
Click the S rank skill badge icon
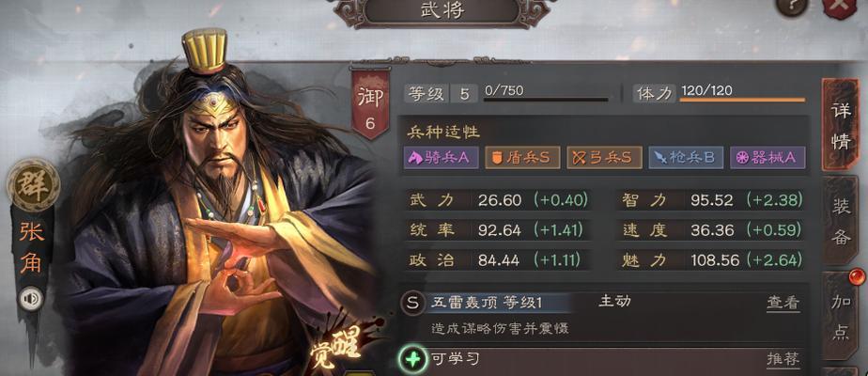(x=411, y=303)
